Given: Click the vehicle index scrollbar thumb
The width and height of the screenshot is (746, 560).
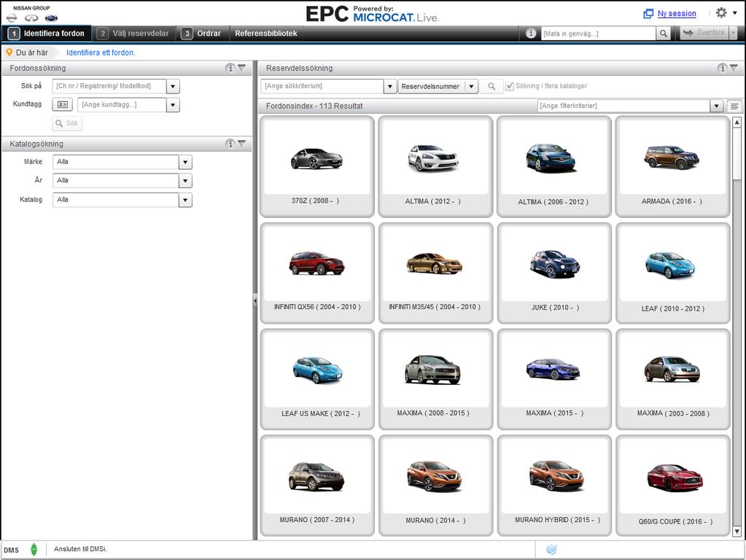Looking at the screenshot, I should click(x=737, y=154).
